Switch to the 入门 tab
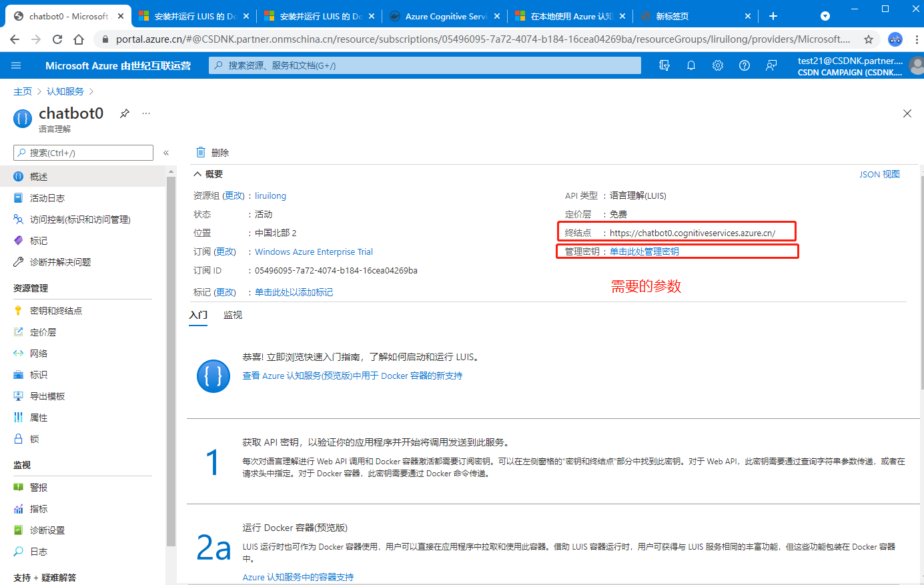The width and height of the screenshot is (924, 585). pos(198,315)
